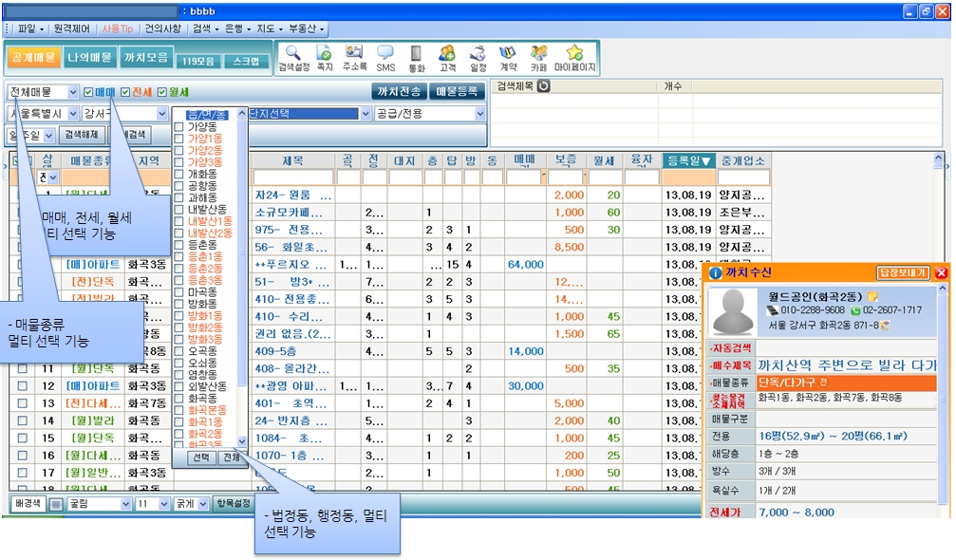Image resolution: width=956 pixels, height=560 pixels.
Task: Toggle the 월세 checkbox
Action: [162, 92]
